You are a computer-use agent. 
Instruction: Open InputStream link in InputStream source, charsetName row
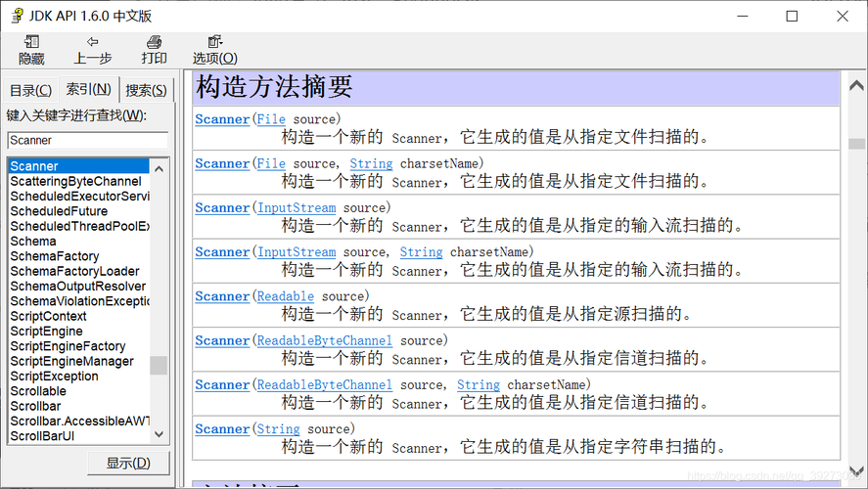coord(297,252)
